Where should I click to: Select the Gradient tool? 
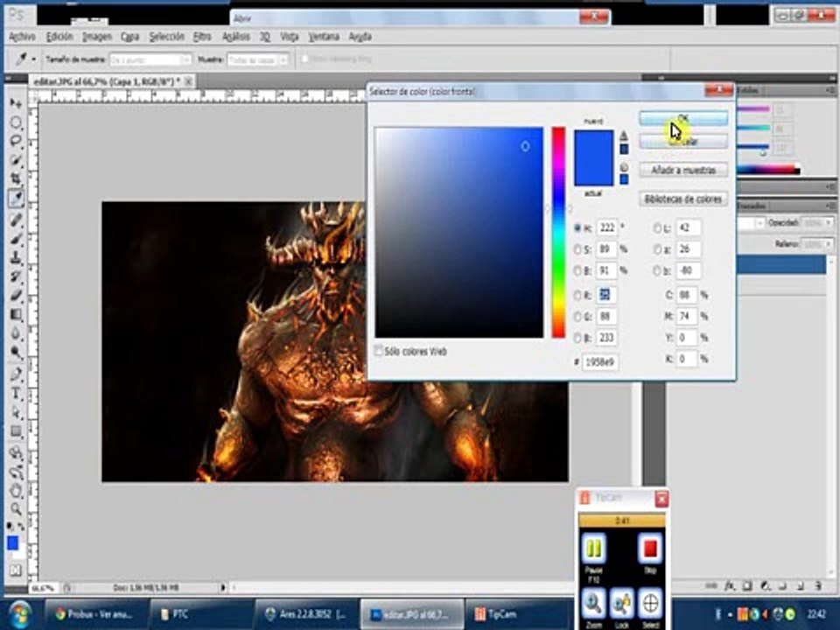[16, 315]
